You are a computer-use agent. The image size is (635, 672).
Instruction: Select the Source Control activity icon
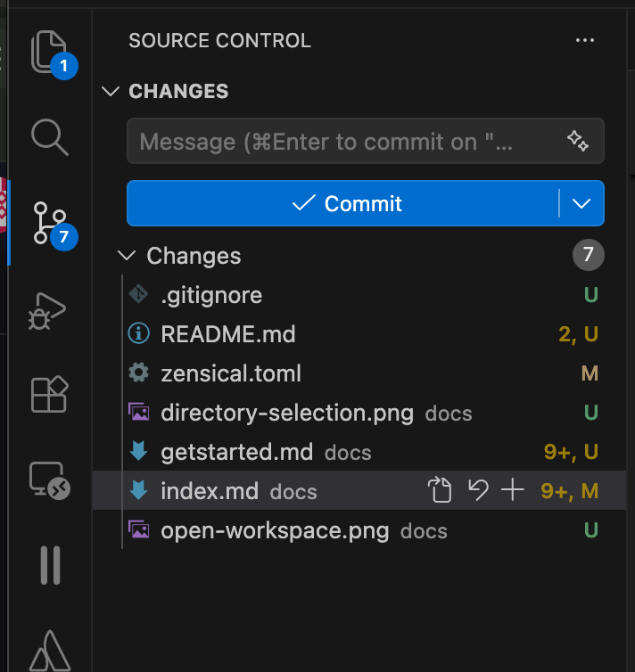(x=50, y=224)
